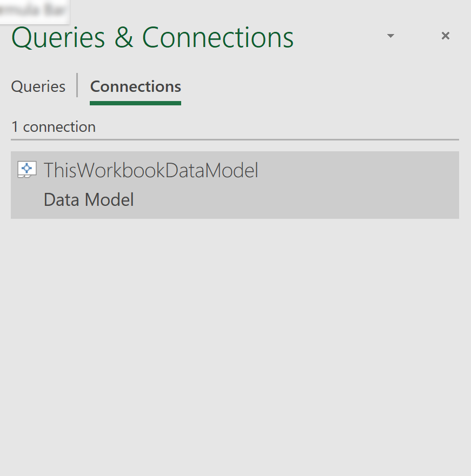Click the Data Model description text

tap(89, 199)
